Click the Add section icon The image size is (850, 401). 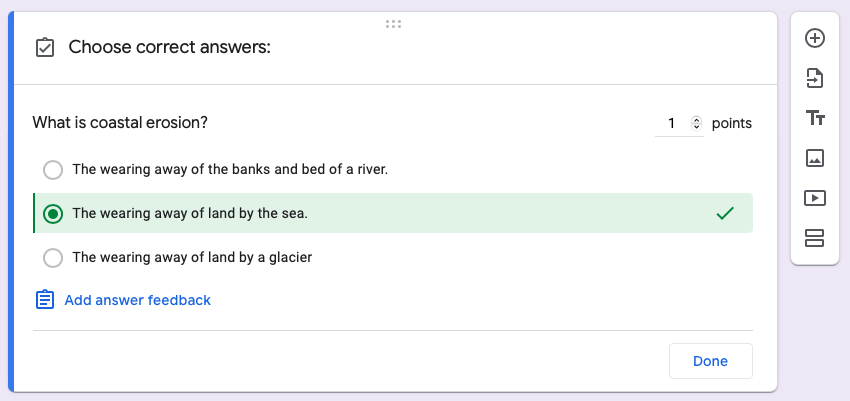[814, 238]
